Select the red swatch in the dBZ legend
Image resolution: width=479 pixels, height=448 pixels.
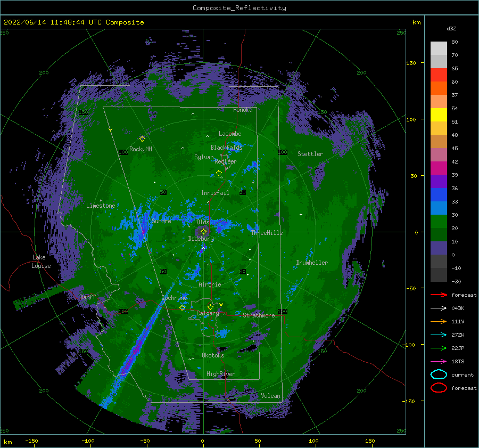(x=439, y=75)
